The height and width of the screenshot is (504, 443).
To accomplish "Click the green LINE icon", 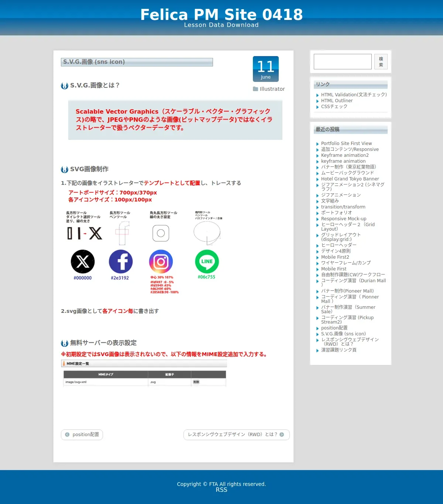I will coord(207,262).
